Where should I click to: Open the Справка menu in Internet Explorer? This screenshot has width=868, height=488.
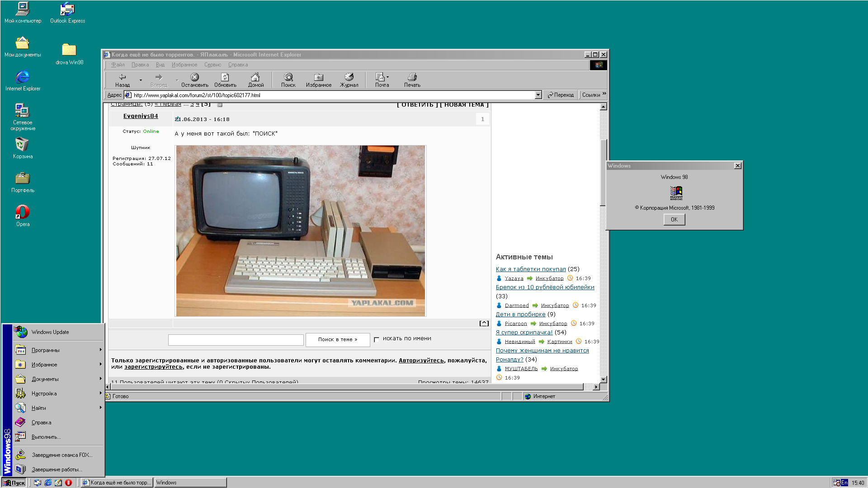coord(238,65)
